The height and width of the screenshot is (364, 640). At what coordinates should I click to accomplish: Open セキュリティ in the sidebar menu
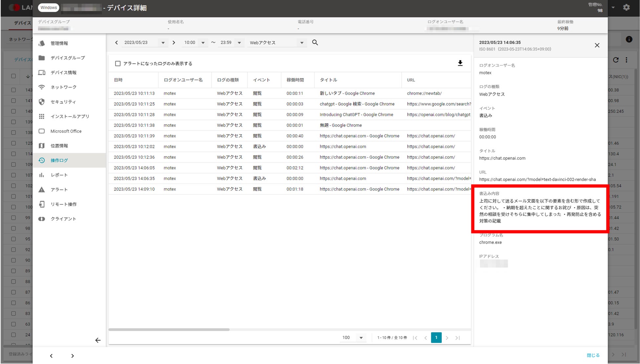[x=63, y=102]
